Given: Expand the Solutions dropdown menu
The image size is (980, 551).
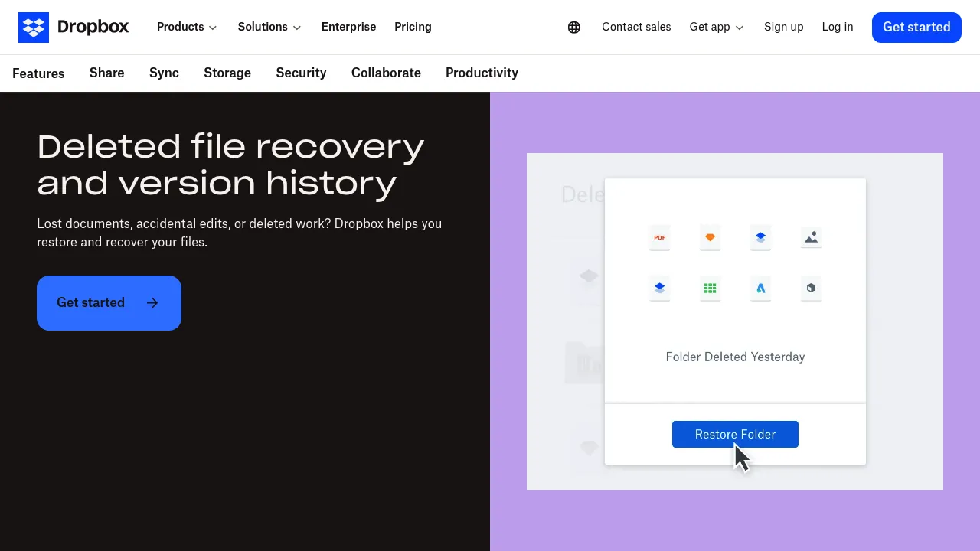Looking at the screenshot, I should tap(269, 27).
